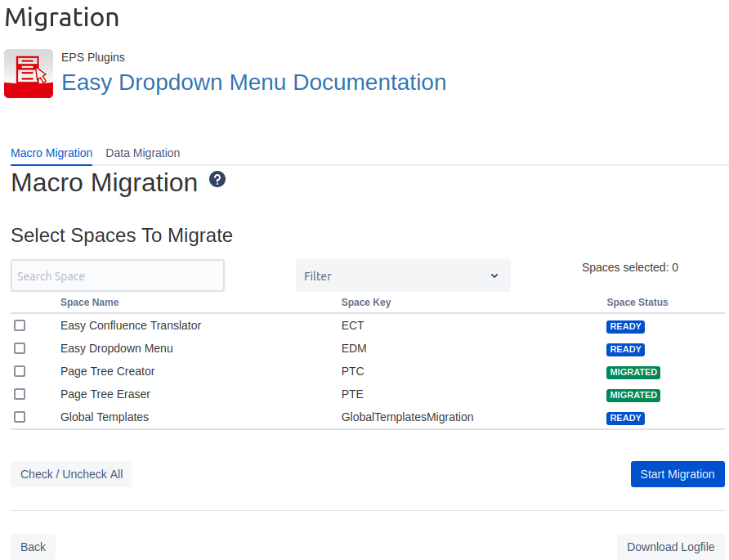729x560 pixels.
Task: Click the Filter dropdown chevron arrow
Action: 494,276
